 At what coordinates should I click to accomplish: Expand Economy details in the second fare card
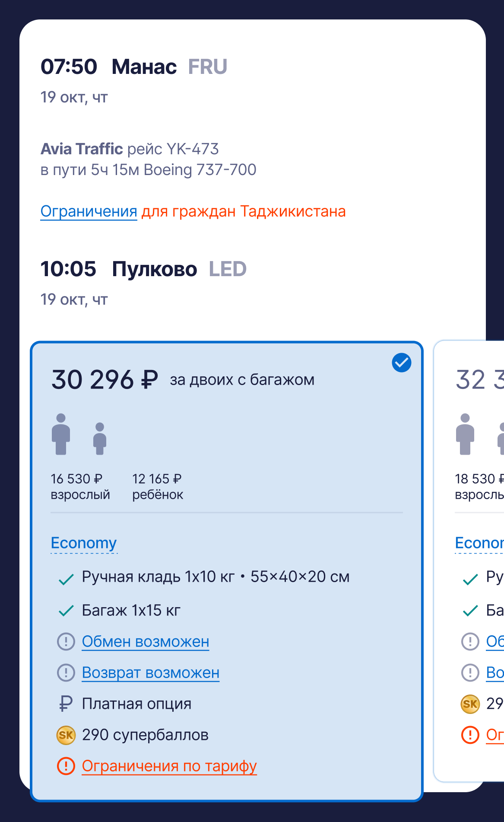click(479, 543)
